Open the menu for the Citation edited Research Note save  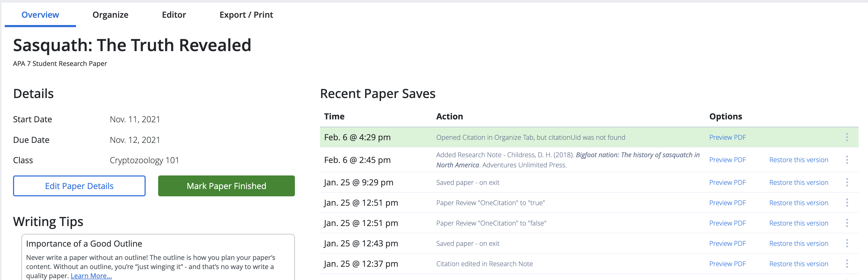click(x=847, y=264)
